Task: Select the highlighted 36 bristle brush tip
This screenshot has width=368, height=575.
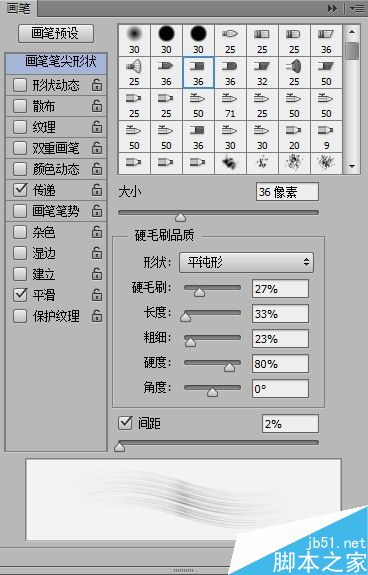Action: (198, 73)
